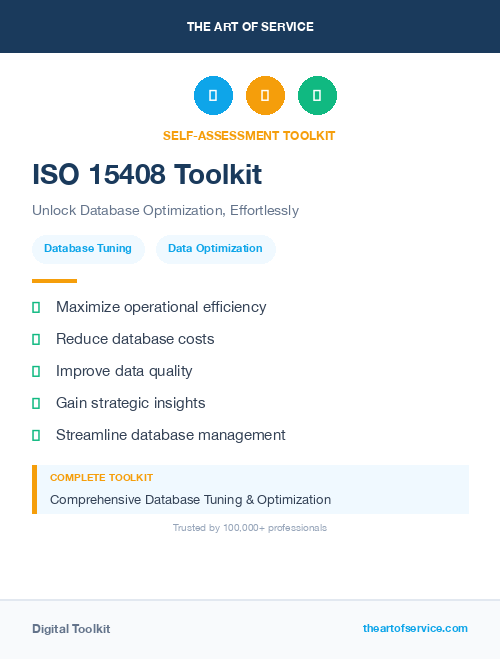Open theartofservice.com link

tap(415, 628)
